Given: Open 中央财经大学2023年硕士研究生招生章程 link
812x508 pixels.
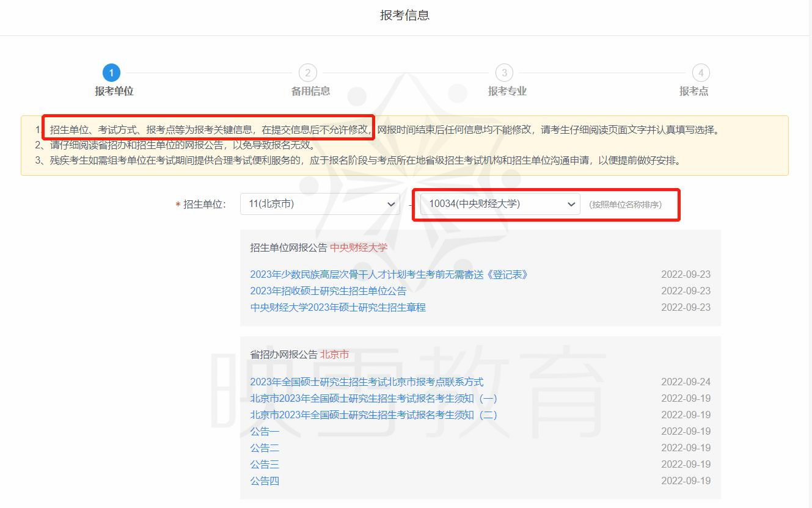Looking at the screenshot, I should tap(338, 308).
